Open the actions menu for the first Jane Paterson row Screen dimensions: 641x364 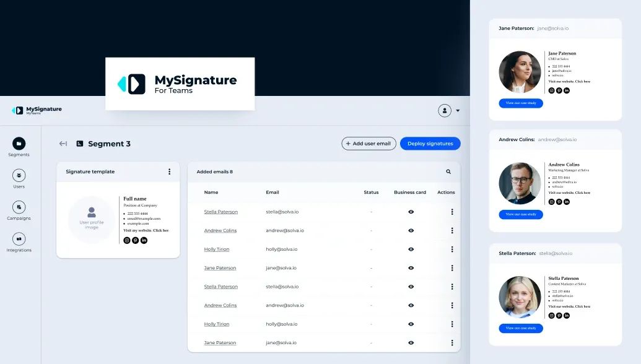[x=452, y=268]
